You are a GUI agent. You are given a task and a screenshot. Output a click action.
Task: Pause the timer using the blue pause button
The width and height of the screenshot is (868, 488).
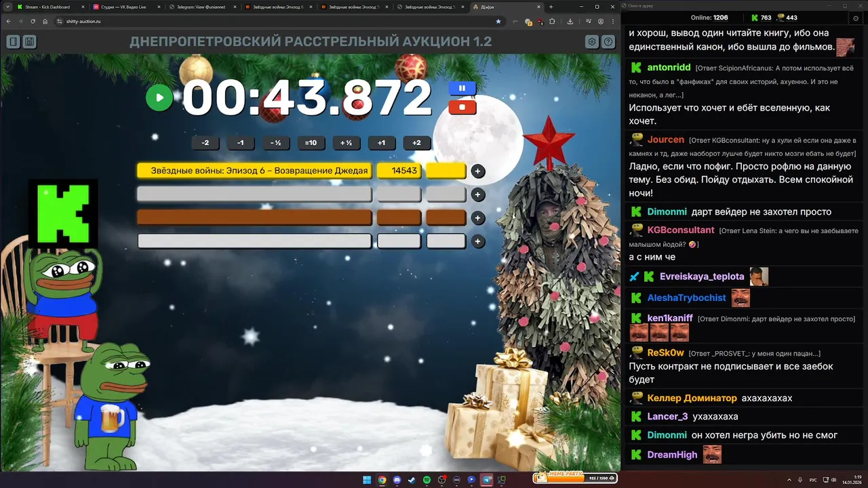[x=462, y=88]
